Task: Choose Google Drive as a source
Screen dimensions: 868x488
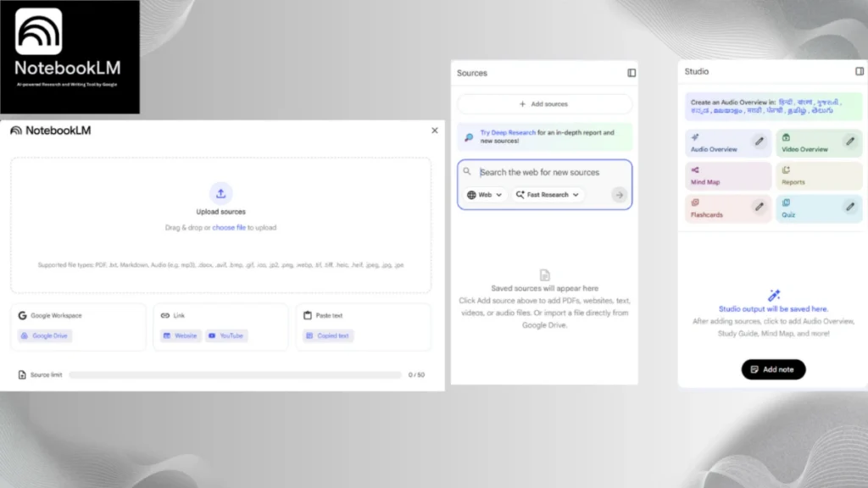Action: tap(45, 335)
